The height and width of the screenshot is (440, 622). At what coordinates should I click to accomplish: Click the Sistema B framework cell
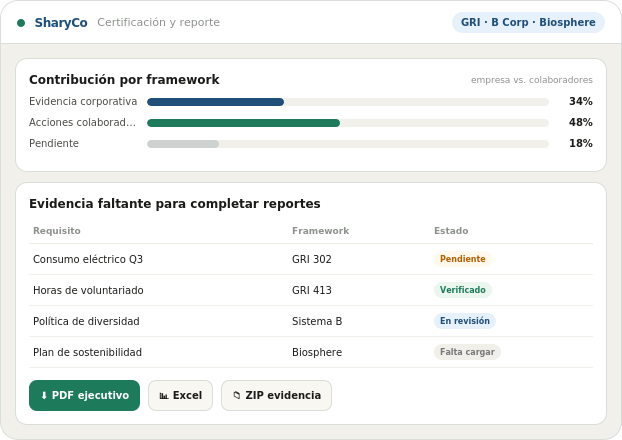317,321
